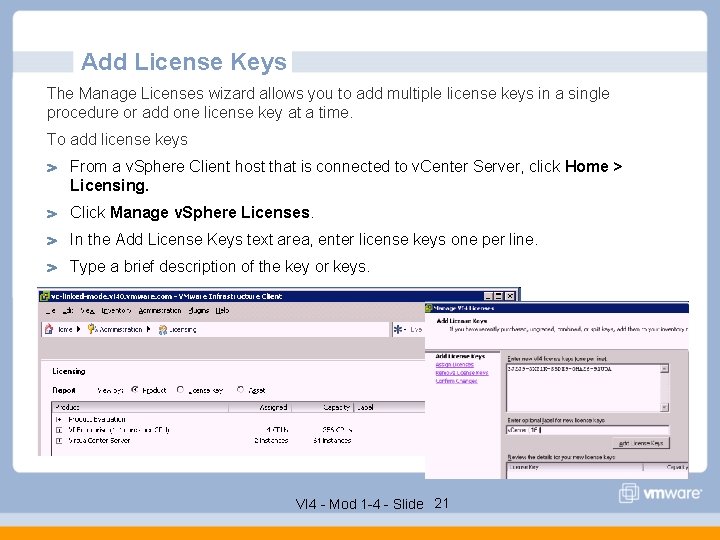Click Home text in the breadcrumb
This screenshot has width=720, height=540.
point(66,329)
